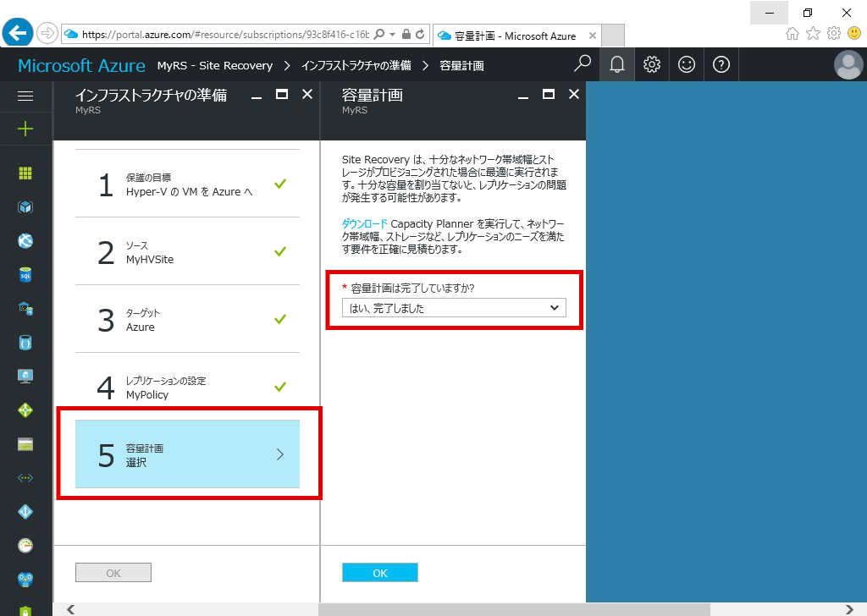Image resolution: width=867 pixels, height=616 pixels.
Task: Close the 容量計画 browser tab
Action: click(592, 36)
